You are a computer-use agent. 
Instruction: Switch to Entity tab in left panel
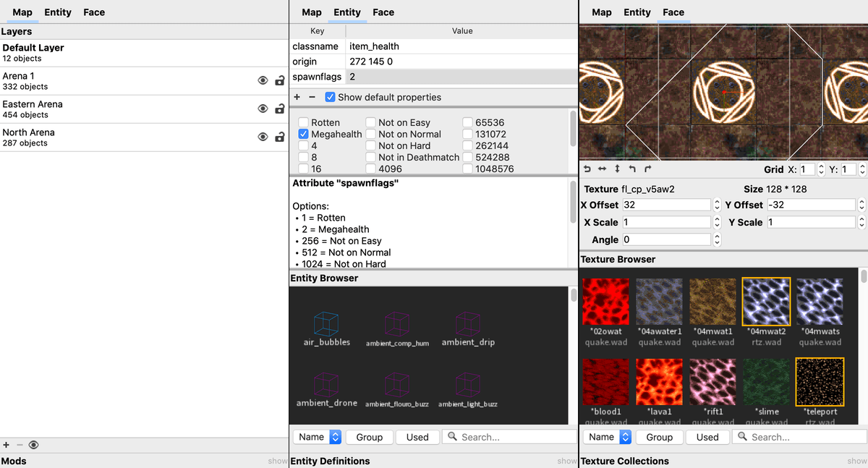point(58,12)
